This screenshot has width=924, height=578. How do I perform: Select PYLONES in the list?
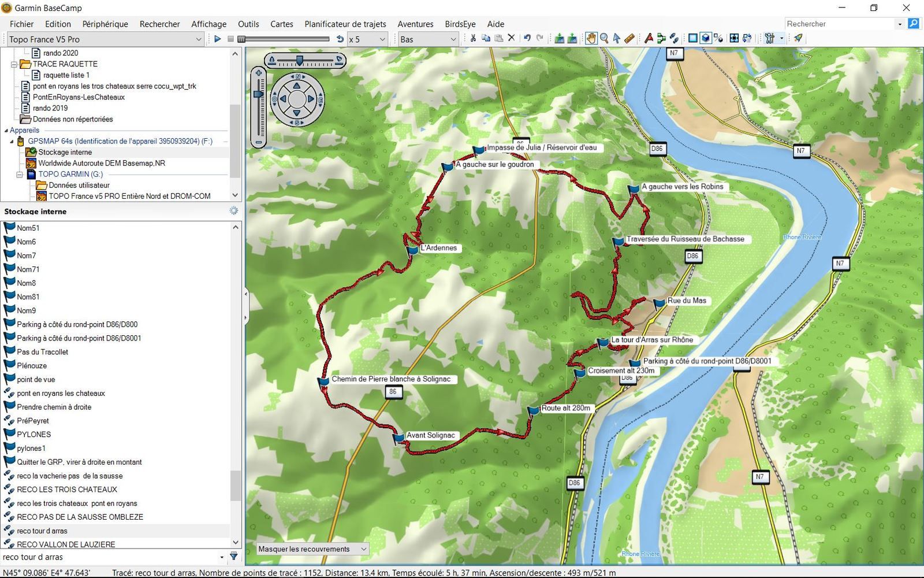[33, 434]
